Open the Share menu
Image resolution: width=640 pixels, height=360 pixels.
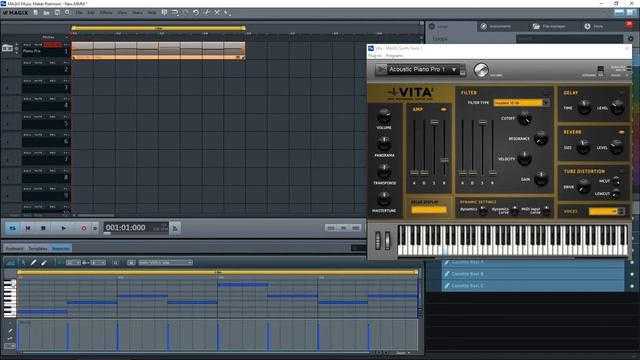pyautogui.click(x=137, y=13)
